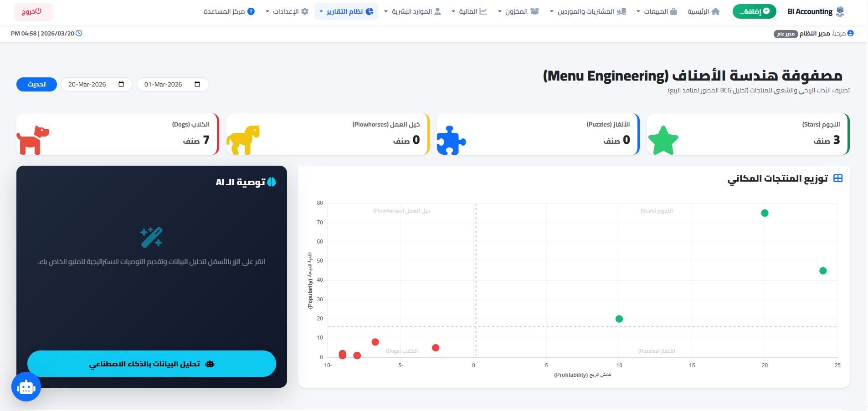Viewport: 868px width, 411px height.
Task: Expand the نظام التقارير reports dropdown
Action: coord(346,11)
